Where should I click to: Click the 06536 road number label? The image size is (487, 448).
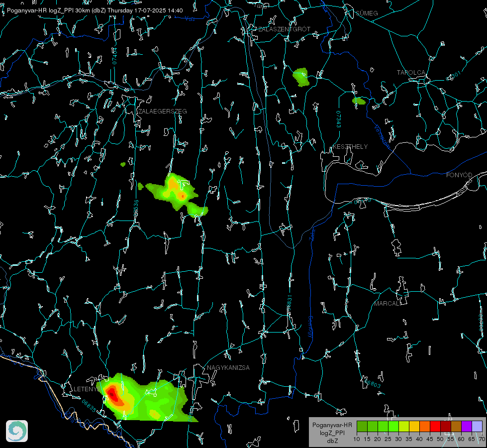tap(136, 208)
